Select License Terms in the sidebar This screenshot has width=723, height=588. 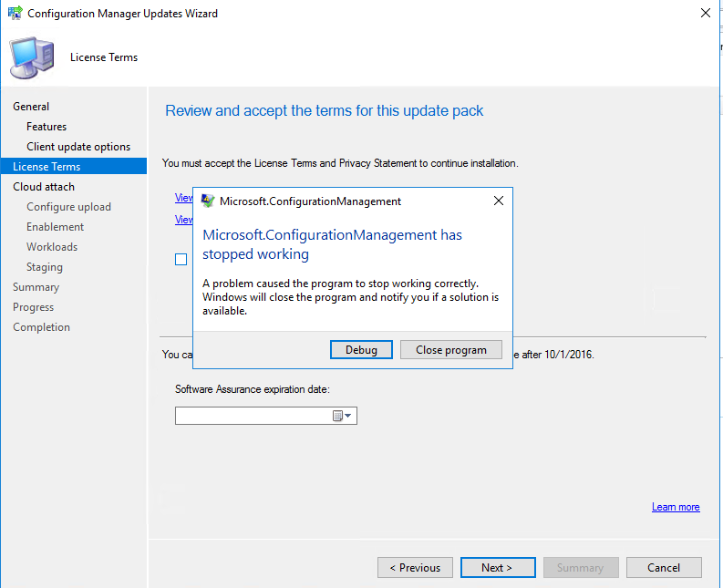click(74, 166)
